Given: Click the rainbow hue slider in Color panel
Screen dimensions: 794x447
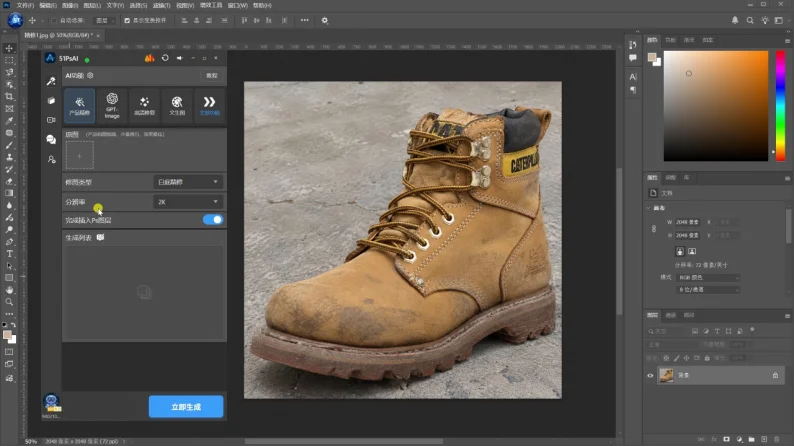Looking at the screenshot, I should [x=780, y=106].
